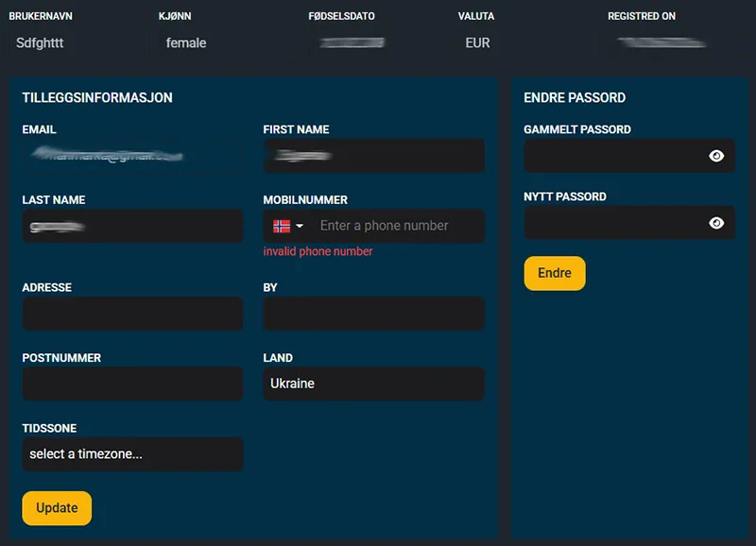Expand the country code dropdown arrow

tap(300, 226)
